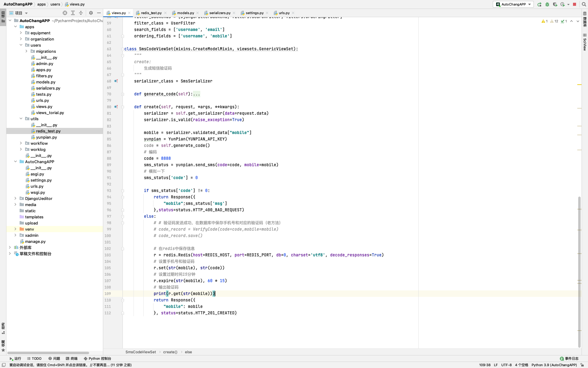Click the project tree horizontal scrollbar
Screen dimensions: 588x368
(x=48, y=353)
